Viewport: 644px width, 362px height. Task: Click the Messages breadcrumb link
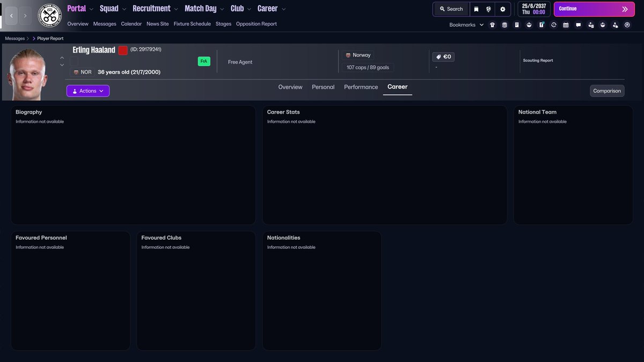pyautogui.click(x=15, y=39)
